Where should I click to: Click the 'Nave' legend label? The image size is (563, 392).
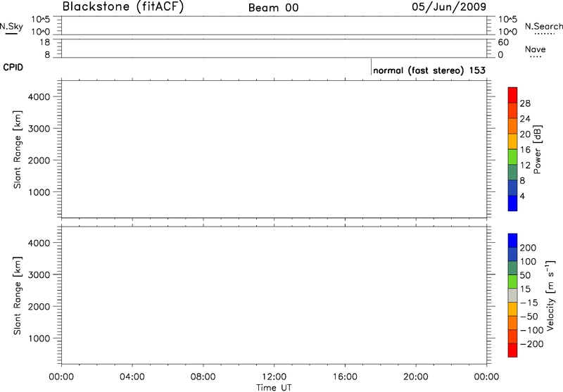[x=535, y=49]
